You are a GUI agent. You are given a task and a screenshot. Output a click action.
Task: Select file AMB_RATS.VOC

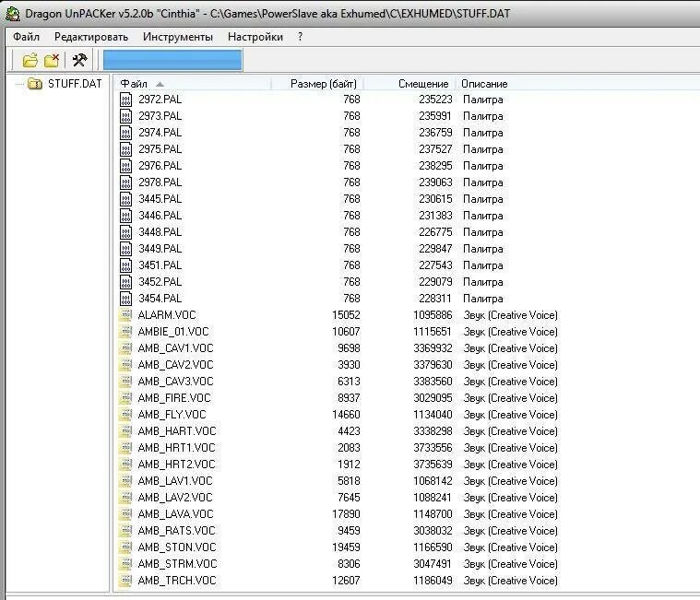point(176,530)
